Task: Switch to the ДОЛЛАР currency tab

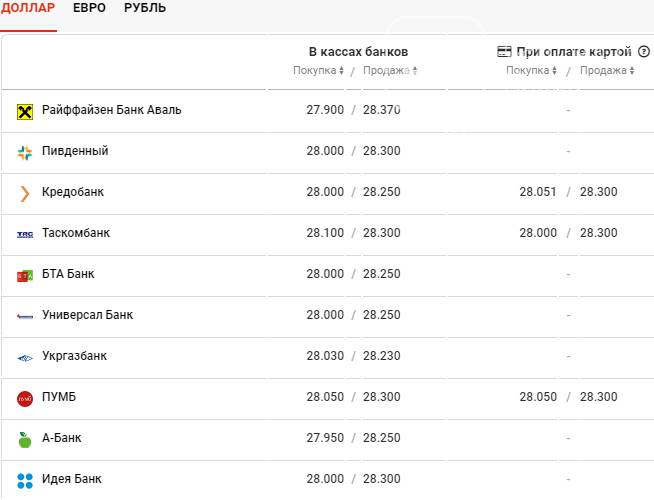Action: point(28,8)
